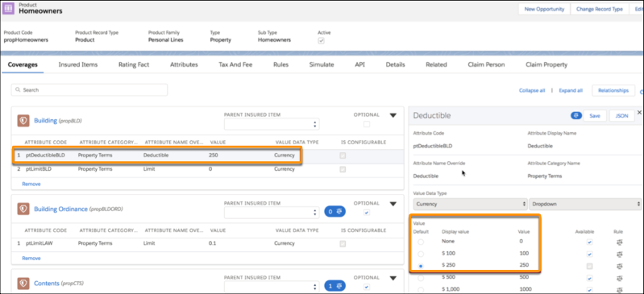
Task: Click the Expand all link
Action: coord(571,90)
